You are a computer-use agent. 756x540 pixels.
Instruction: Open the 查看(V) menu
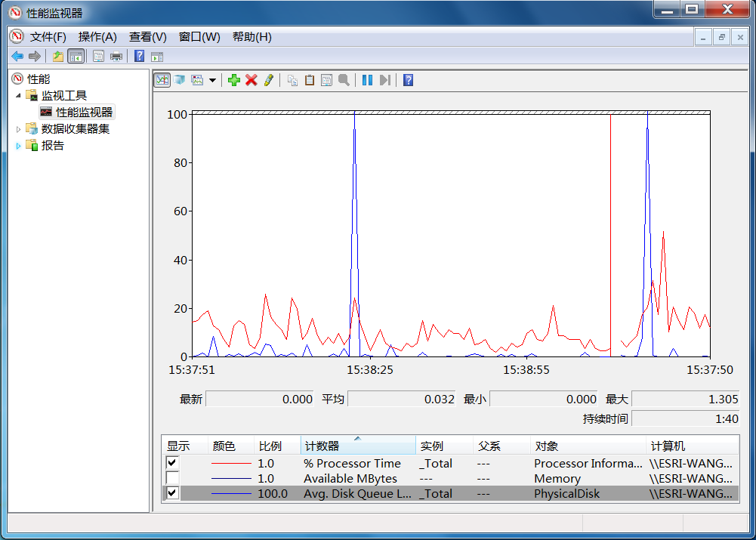tap(147, 37)
